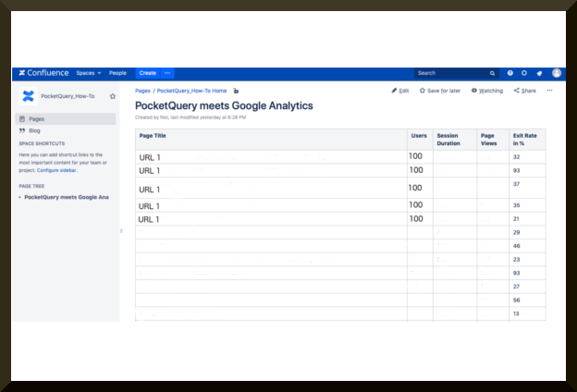Click exit rate value 46

click(517, 246)
